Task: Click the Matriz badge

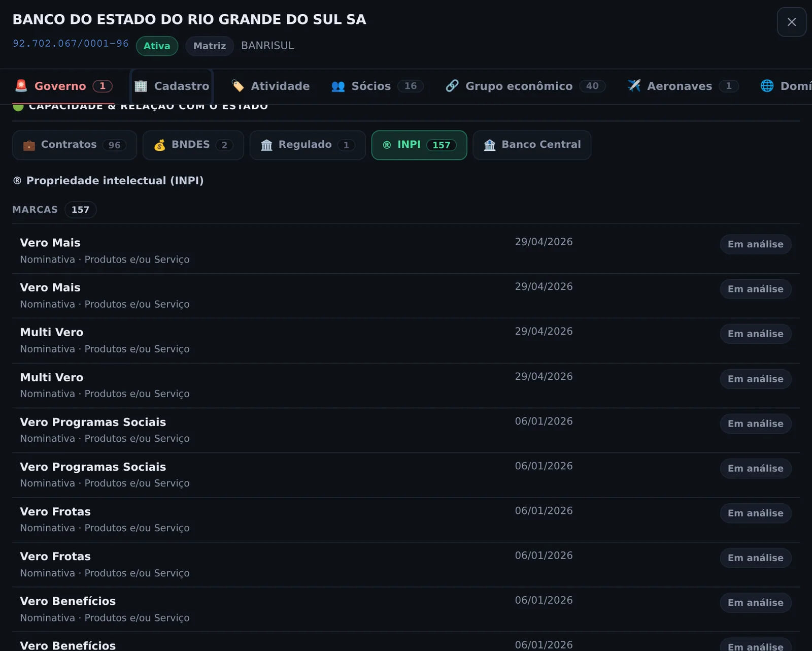Action: pos(210,46)
